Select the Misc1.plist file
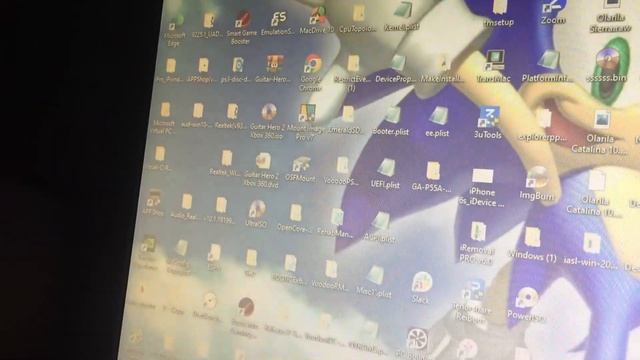The image size is (640, 360). [374, 281]
